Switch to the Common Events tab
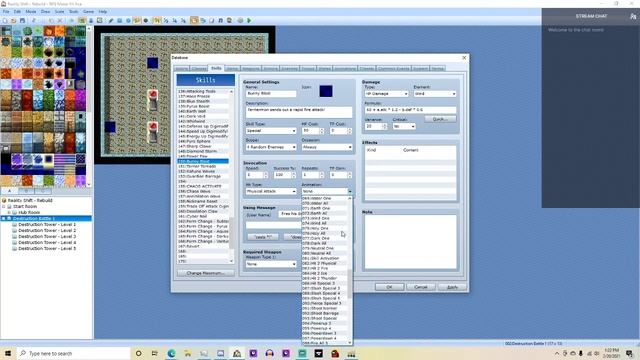This screenshot has width=640, height=360. pyautogui.click(x=393, y=68)
